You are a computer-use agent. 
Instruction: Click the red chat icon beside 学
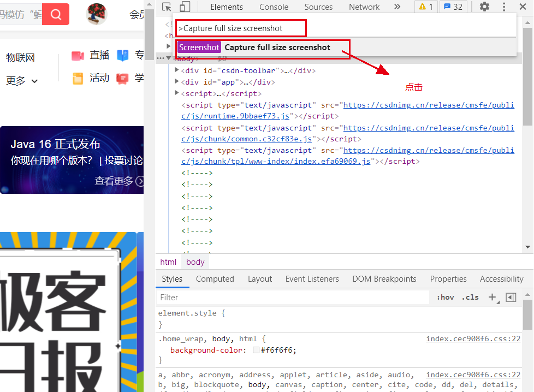(122, 79)
